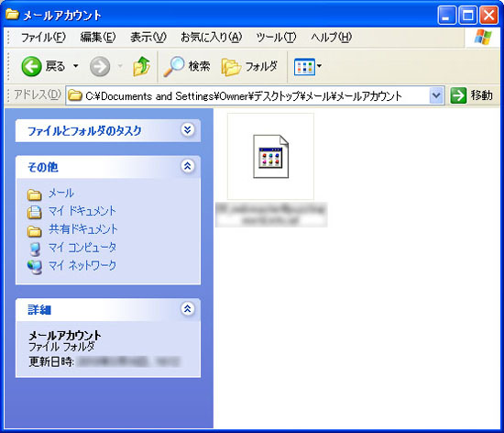
Task: Select the file thumbnail in the folder
Action: (x=270, y=156)
